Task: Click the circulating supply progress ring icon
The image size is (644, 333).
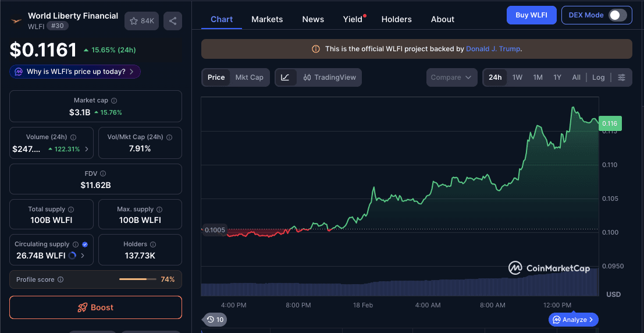Action: (72, 256)
